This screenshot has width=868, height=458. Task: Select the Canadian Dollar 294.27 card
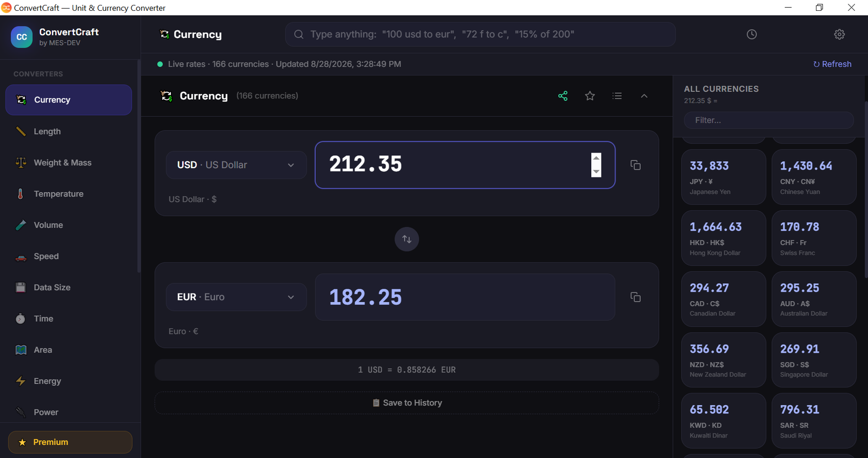pyautogui.click(x=724, y=299)
